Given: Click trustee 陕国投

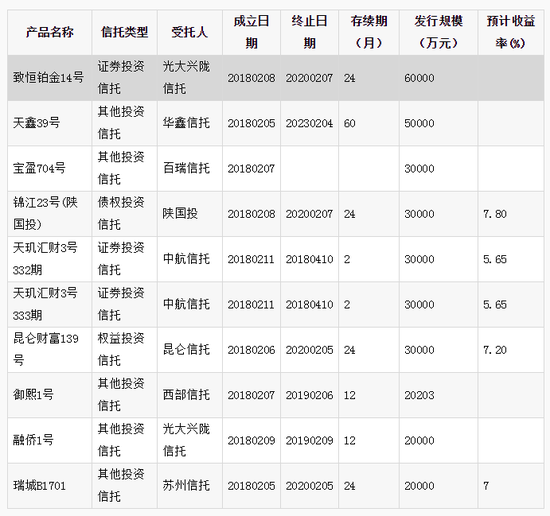Looking at the screenshot, I should 180,213.
